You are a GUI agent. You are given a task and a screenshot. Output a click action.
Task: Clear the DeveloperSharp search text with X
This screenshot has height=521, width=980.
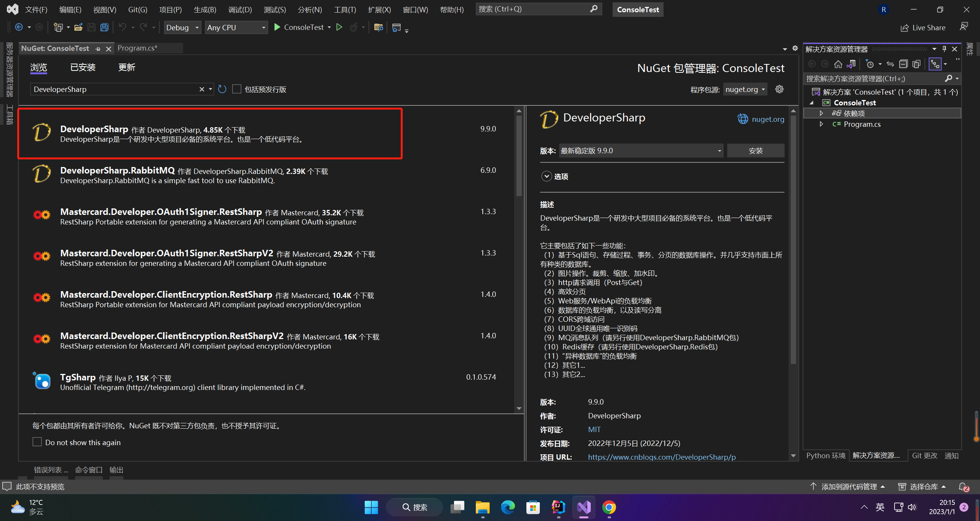coord(202,89)
